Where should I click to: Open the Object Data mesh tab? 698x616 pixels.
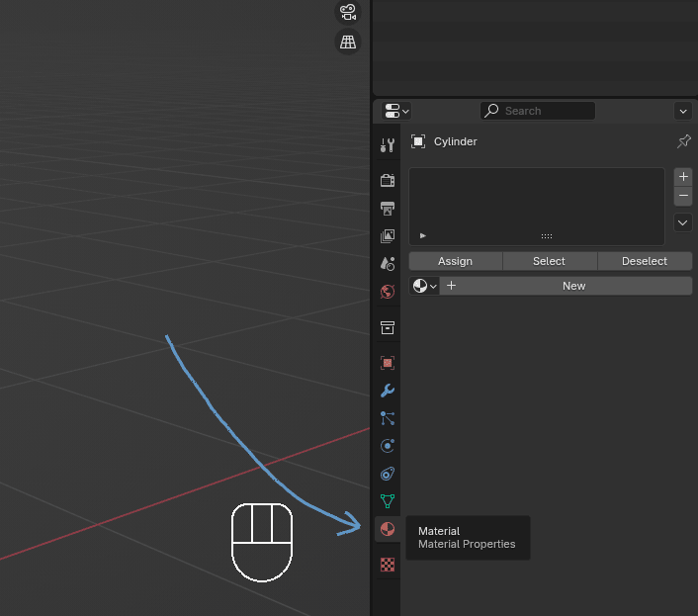388,501
